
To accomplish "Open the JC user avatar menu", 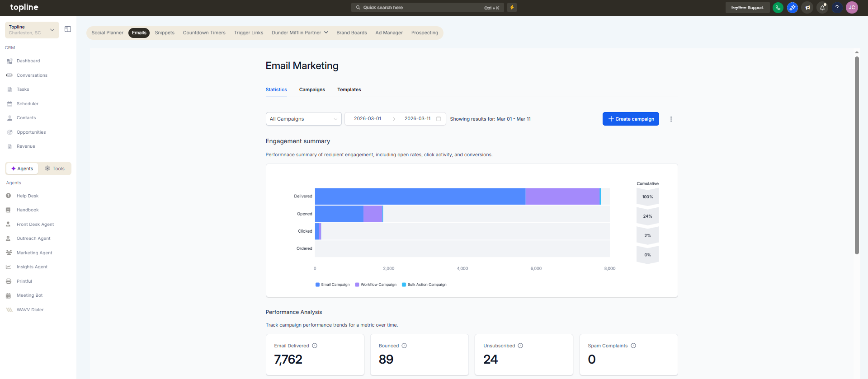I will point(852,8).
